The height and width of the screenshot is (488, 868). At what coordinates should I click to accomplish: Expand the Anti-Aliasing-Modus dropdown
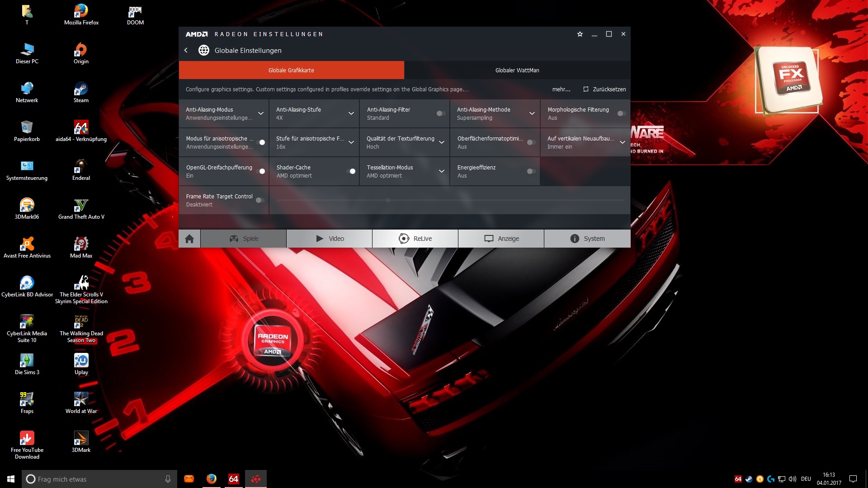pos(261,113)
